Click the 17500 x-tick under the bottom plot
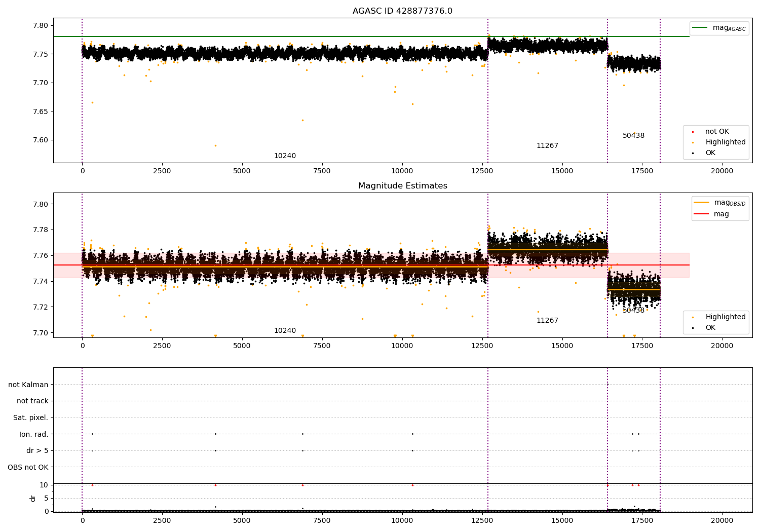 pos(642,520)
